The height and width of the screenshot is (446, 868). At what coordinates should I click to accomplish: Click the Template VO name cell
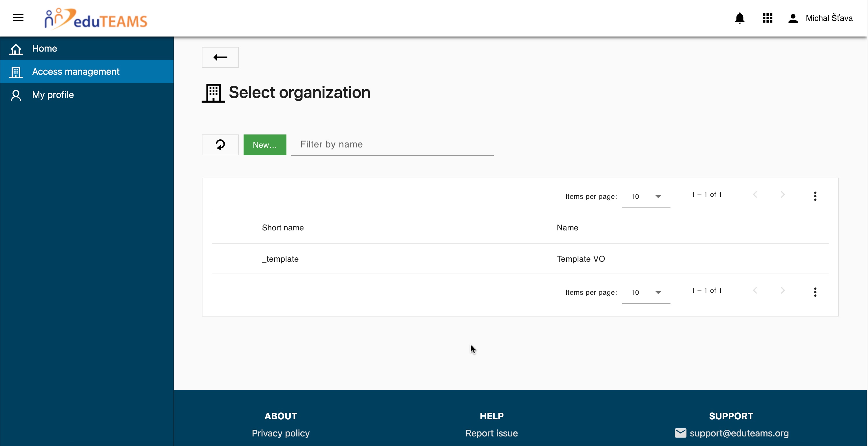tap(581, 259)
